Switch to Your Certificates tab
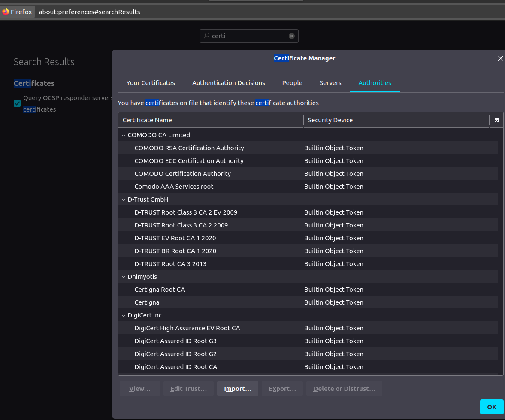Screen dimensions: 505x420 tap(151, 83)
